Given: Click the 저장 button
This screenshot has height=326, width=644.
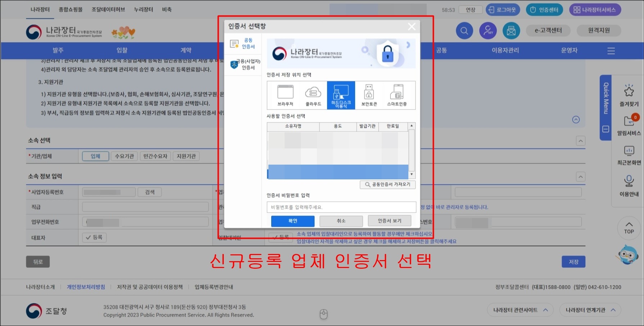Looking at the screenshot, I should click(x=573, y=262).
